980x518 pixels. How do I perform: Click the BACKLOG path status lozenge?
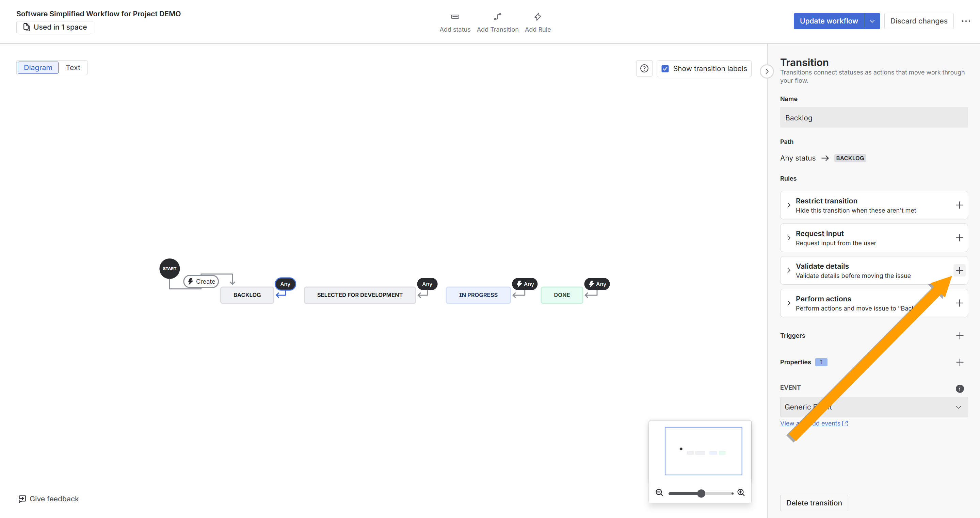[x=850, y=158]
